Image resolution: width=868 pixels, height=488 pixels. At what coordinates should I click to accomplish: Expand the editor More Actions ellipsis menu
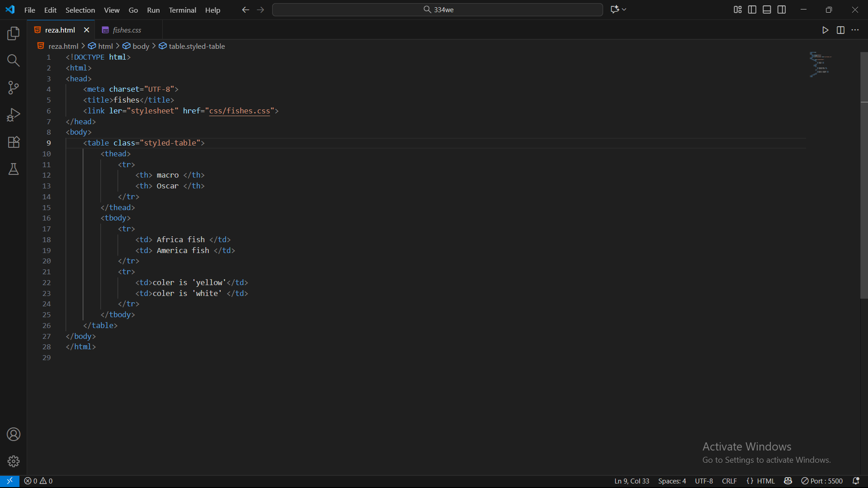(855, 30)
